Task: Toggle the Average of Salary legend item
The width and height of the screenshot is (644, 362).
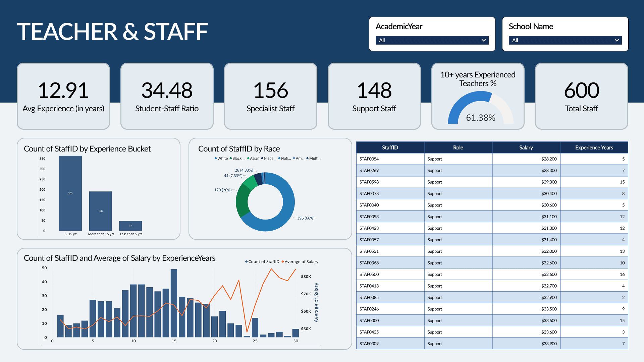Action: coord(301,261)
